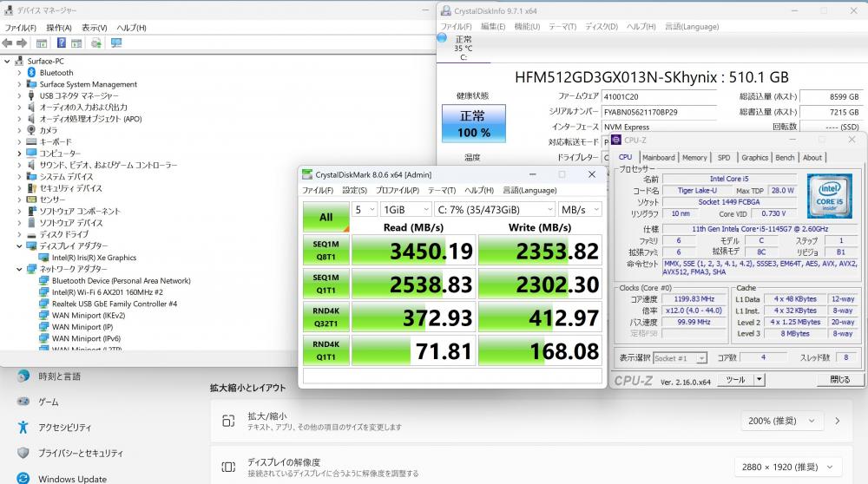868x484 pixels.
Task: Open Windows Update in Settings sidebar
Action: [72, 478]
